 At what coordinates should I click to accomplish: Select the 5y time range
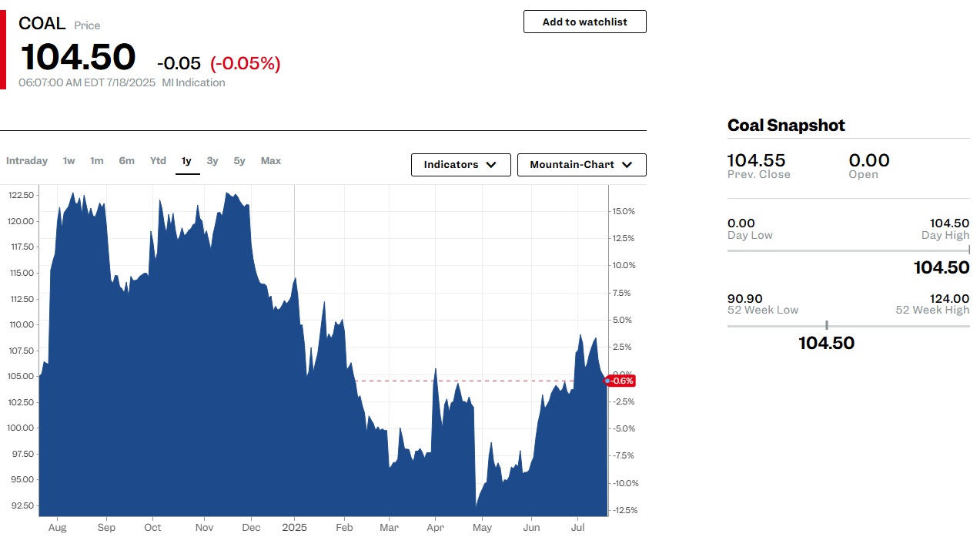pos(239,161)
